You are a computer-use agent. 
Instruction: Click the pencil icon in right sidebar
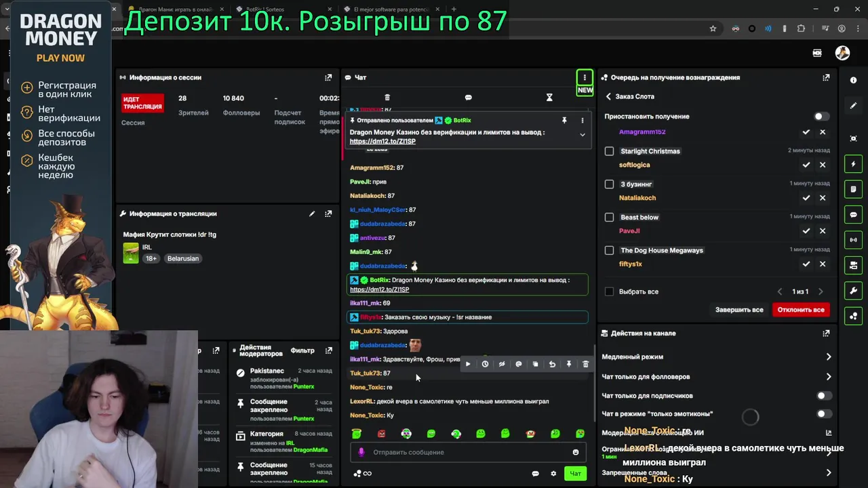coord(853,106)
